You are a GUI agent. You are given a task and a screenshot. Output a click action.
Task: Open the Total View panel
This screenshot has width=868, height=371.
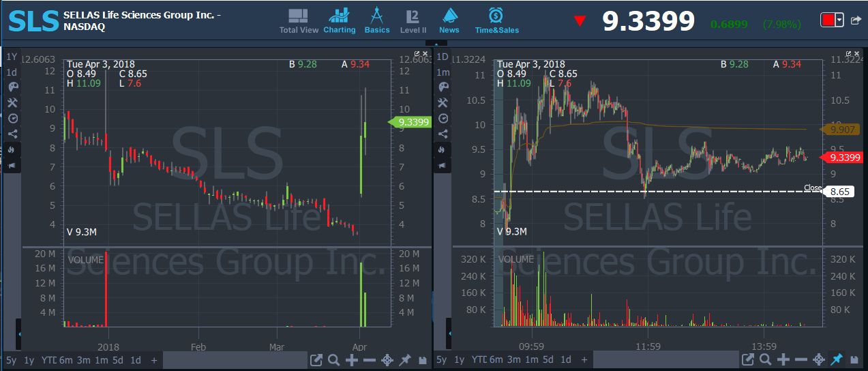point(299,21)
